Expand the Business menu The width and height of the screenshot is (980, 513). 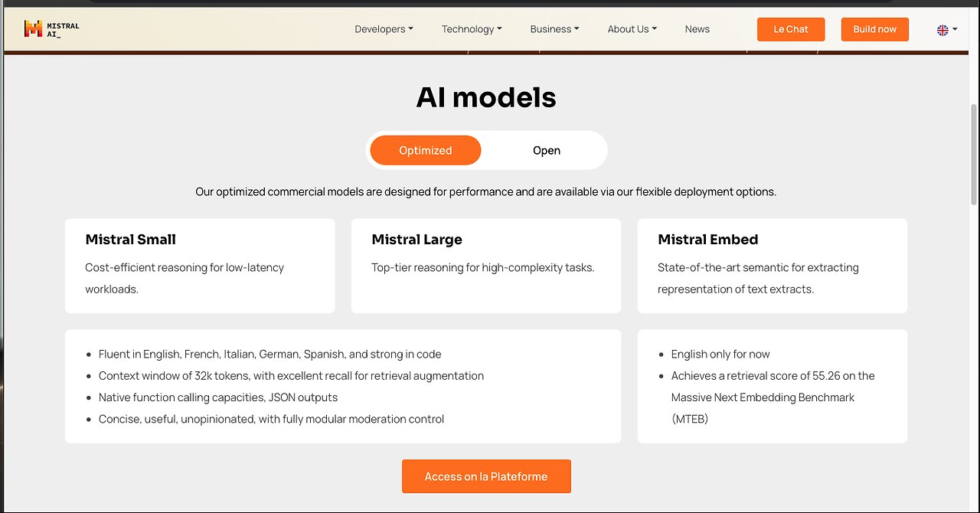pos(554,29)
